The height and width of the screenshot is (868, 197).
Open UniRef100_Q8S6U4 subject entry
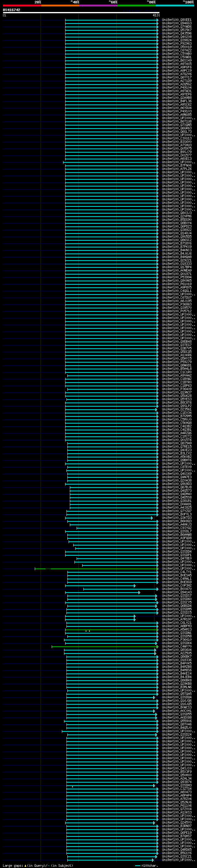tap(176, 650)
